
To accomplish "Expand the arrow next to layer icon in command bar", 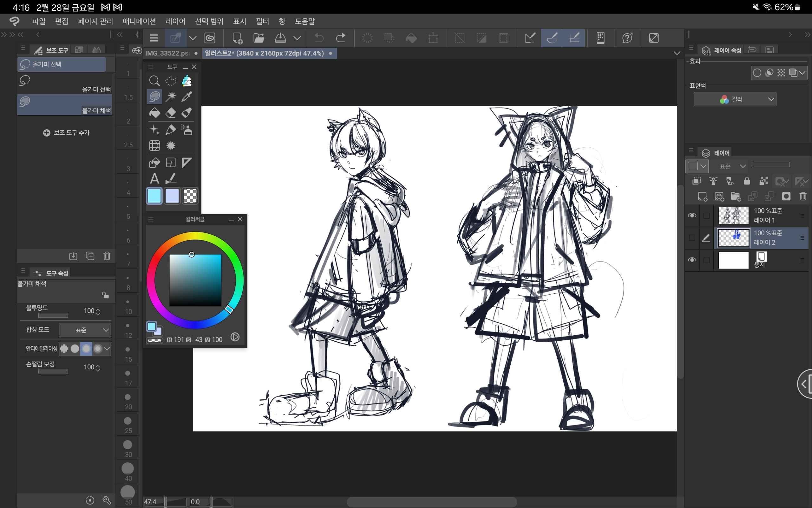I will click(x=193, y=38).
